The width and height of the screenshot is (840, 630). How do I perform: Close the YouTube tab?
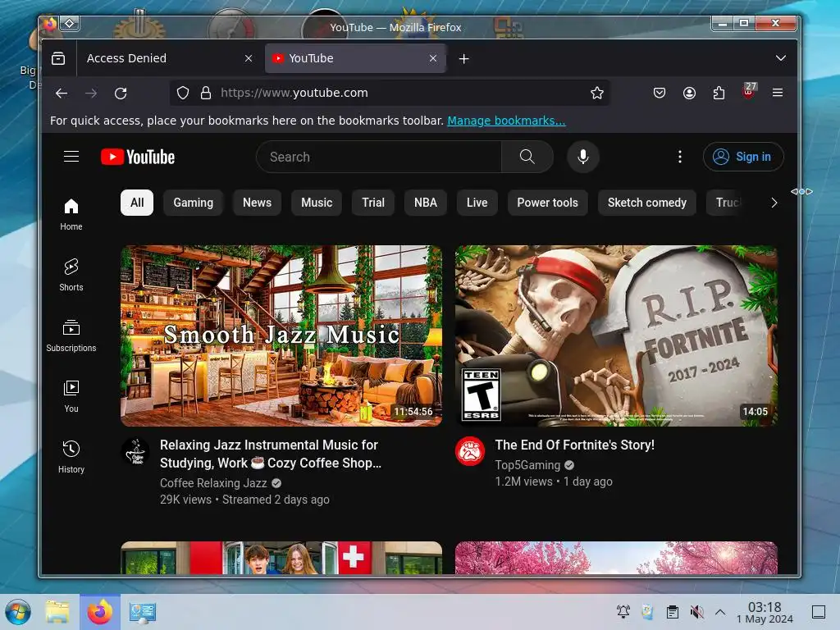[x=433, y=58]
